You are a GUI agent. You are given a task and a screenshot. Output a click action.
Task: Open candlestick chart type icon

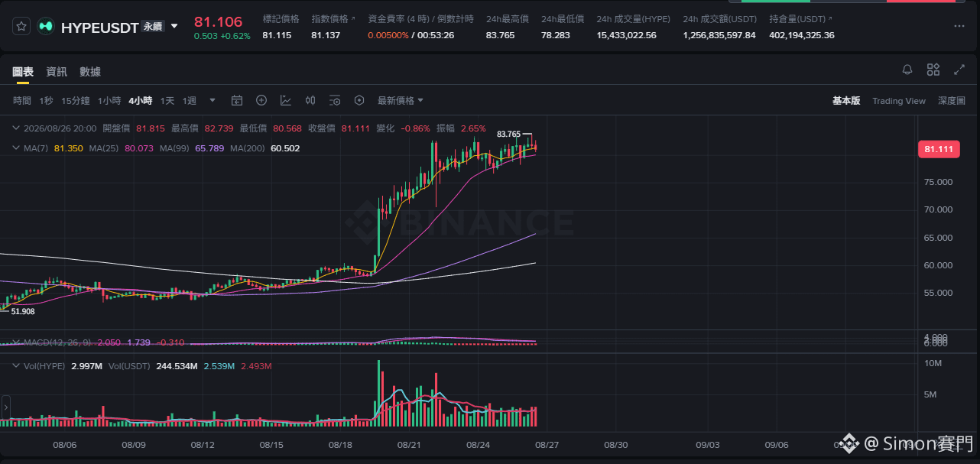[x=310, y=100]
